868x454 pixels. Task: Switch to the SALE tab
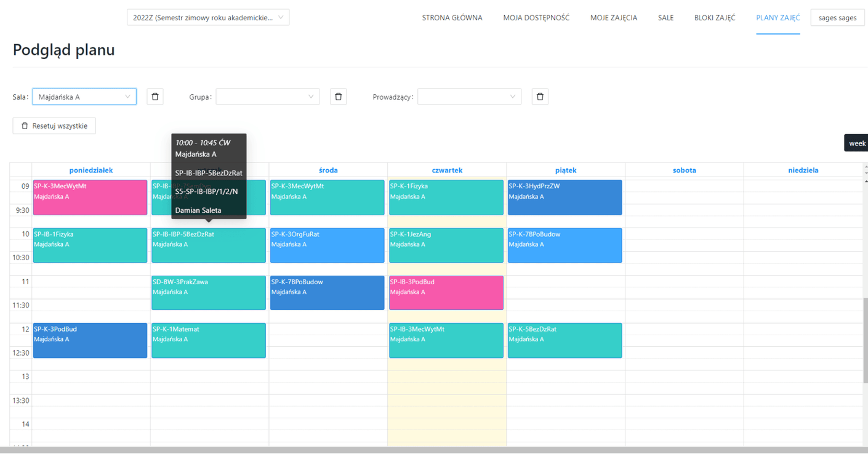click(665, 18)
